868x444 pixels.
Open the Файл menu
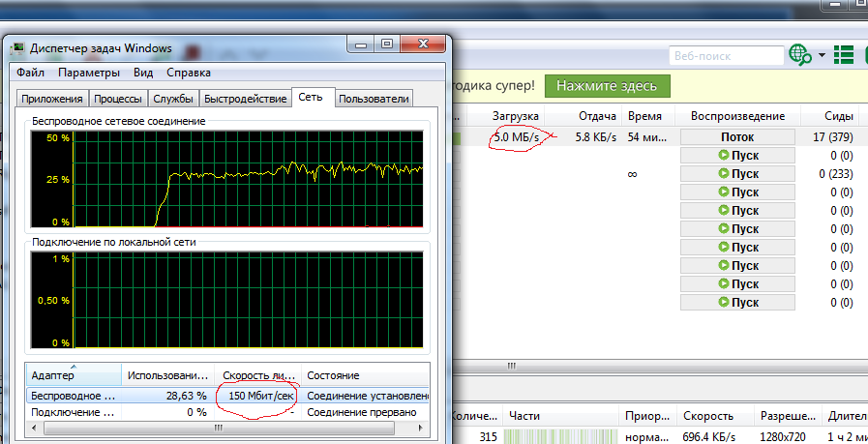[x=30, y=73]
